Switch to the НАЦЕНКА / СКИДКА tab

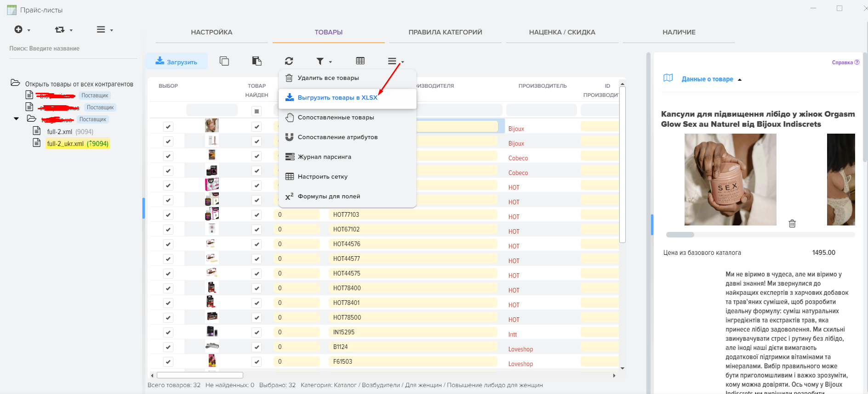click(x=562, y=32)
